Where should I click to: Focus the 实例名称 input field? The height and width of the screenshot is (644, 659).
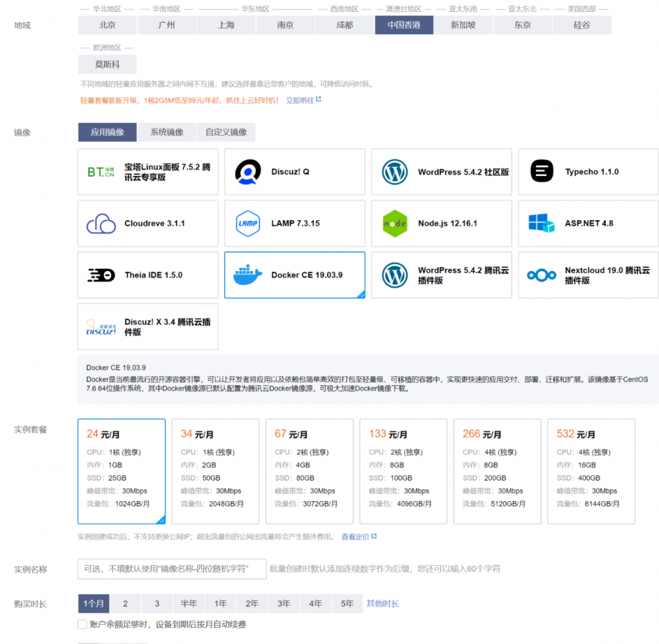pos(172,569)
